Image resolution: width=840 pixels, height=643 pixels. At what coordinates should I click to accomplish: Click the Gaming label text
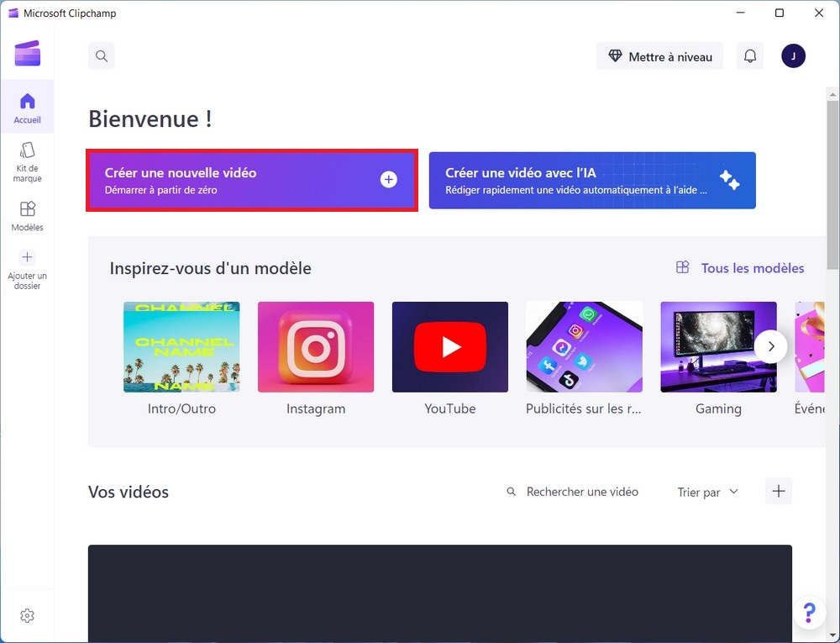(718, 408)
